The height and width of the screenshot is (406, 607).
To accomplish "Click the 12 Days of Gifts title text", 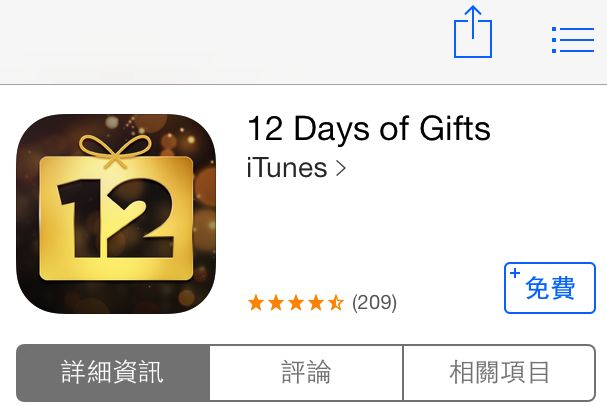I will tap(369, 128).
